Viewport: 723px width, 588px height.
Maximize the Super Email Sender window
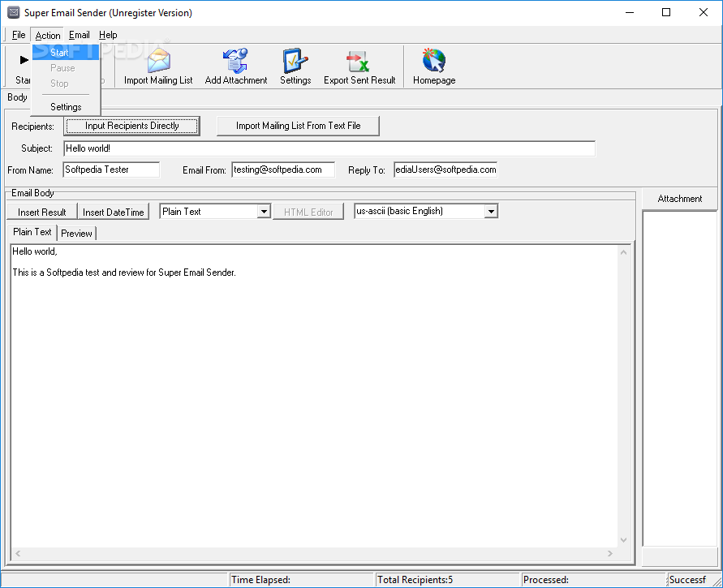point(666,12)
